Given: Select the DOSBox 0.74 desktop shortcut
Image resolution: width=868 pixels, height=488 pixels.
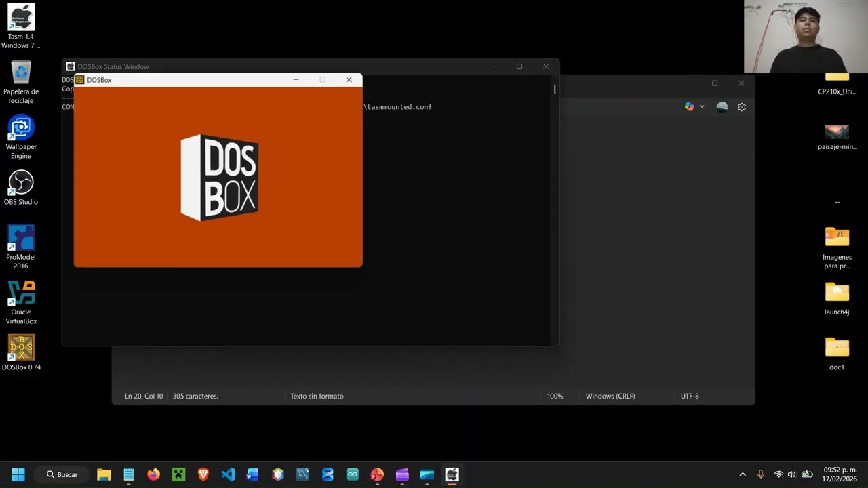Looking at the screenshot, I should (21, 353).
